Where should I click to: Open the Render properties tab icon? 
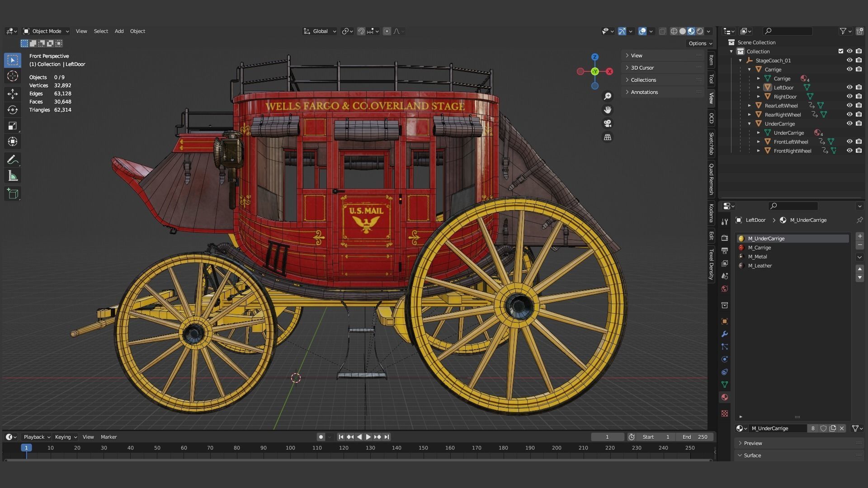(725, 238)
